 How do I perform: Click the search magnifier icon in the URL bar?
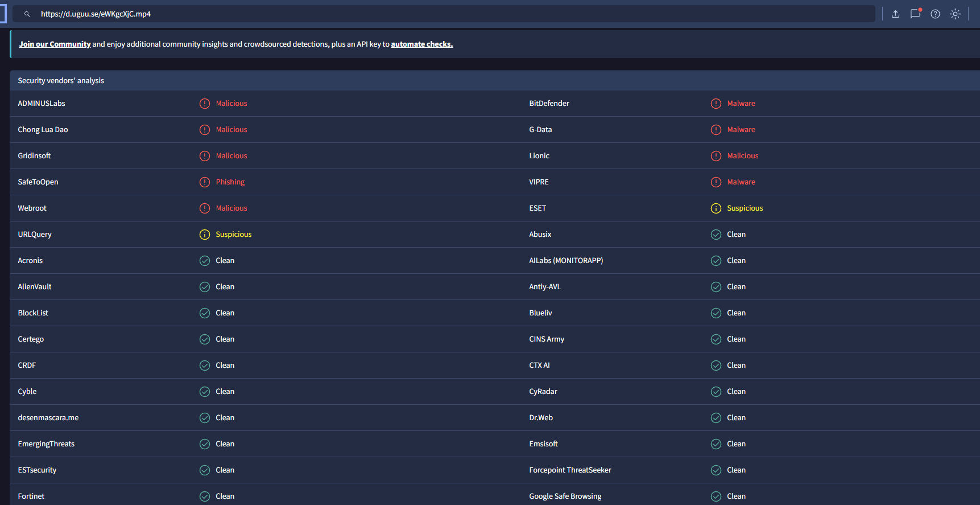(27, 14)
